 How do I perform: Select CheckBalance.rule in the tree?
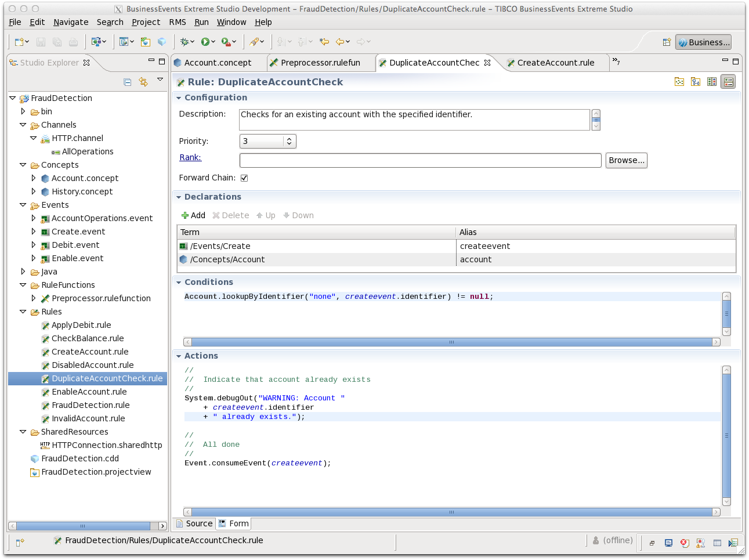(x=88, y=338)
